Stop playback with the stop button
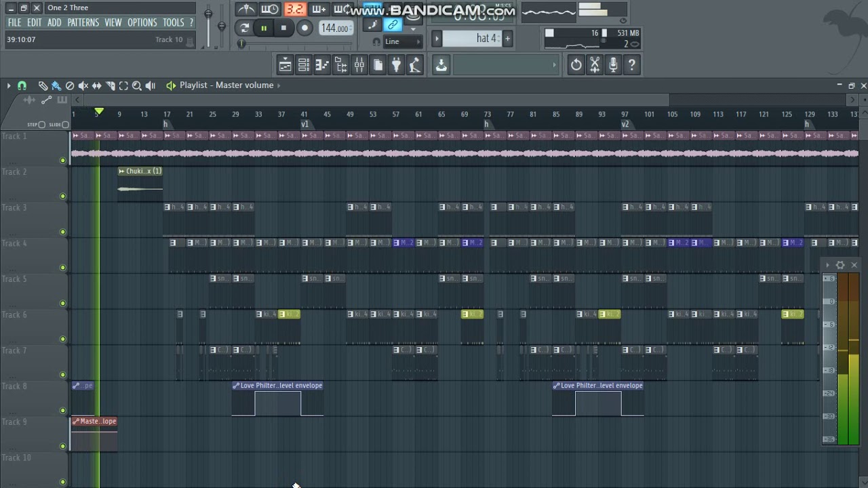 pyautogui.click(x=283, y=28)
